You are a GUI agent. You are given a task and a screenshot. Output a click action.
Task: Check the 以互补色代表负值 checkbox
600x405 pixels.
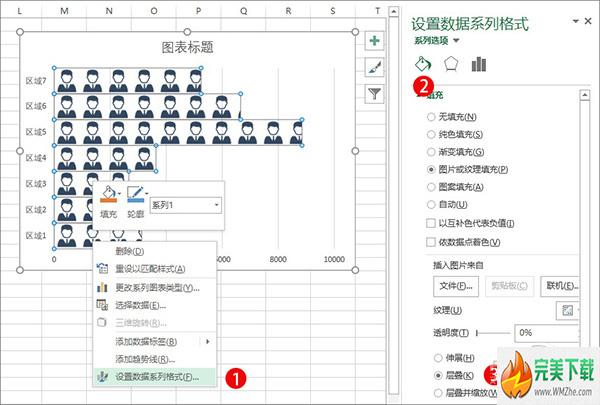(431, 223)
